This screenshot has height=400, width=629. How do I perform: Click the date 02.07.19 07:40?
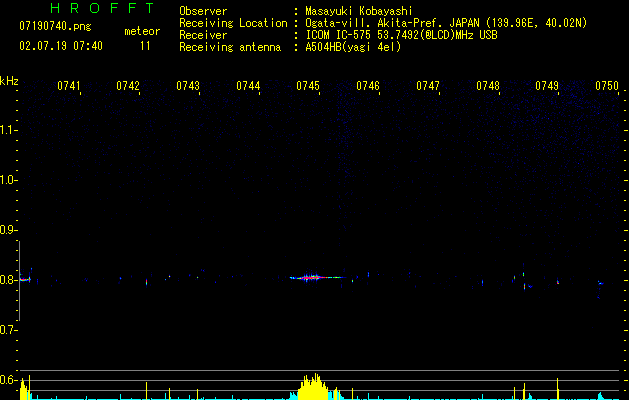(x=61, y=46)
